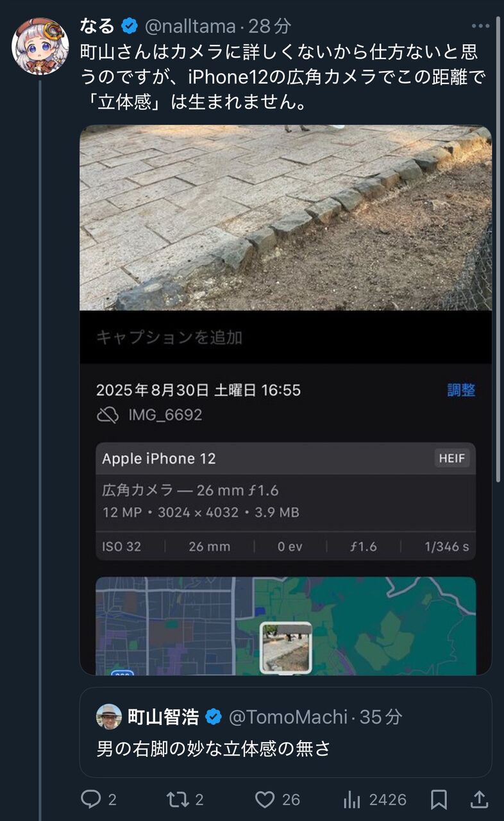Viewport: 504px width, 821px height.
Task: Tap nalltama's verified badge
Action: coord(130,26)
